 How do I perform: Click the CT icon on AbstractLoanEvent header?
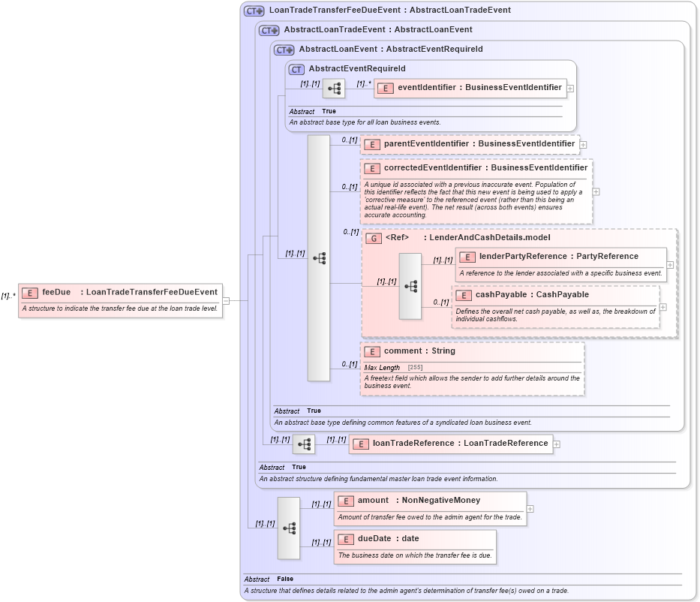(283, 49)
